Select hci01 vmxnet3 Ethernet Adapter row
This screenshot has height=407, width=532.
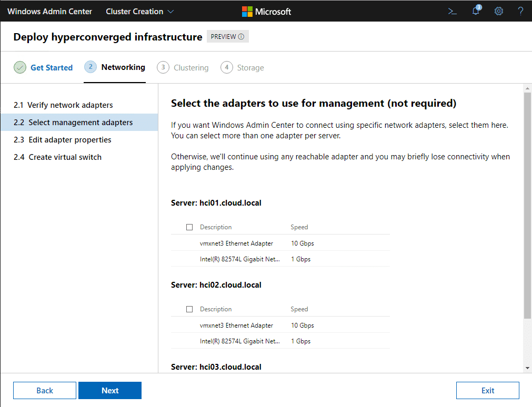[x=236, y=243]
